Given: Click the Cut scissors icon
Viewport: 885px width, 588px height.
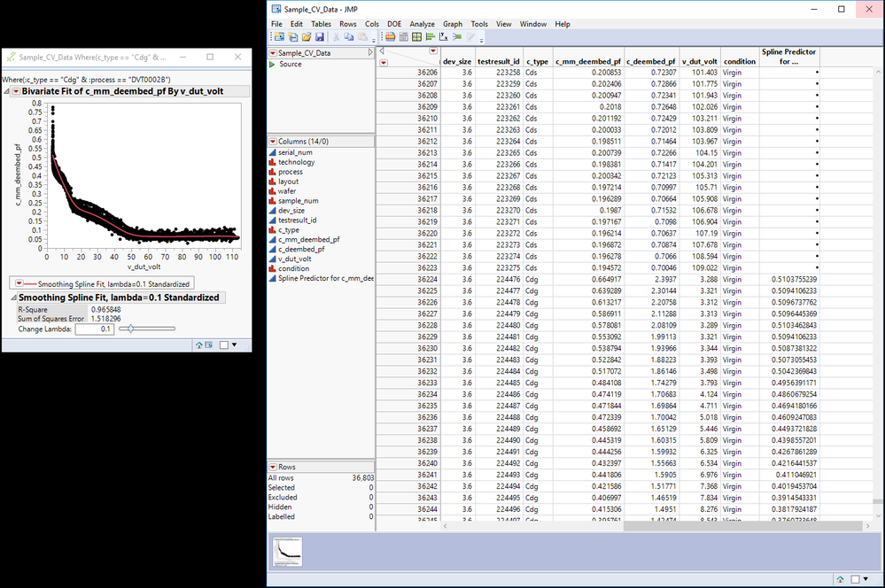Looking at the screenshot, I should click(x=337, y=37).
